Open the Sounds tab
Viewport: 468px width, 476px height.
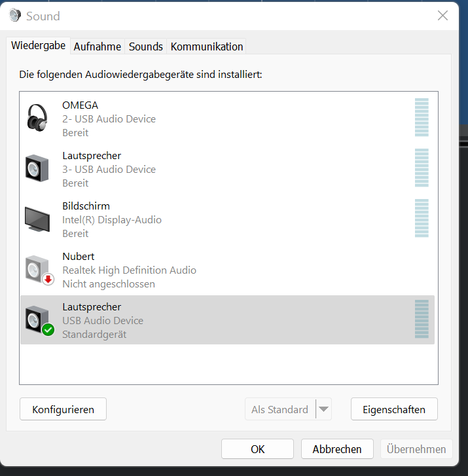click(146, 46)
